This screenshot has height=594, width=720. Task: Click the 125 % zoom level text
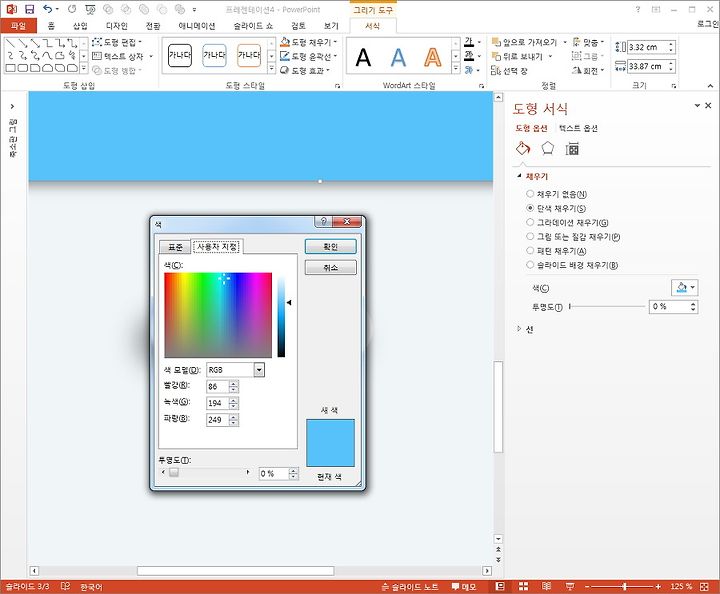tap(681, 586)
